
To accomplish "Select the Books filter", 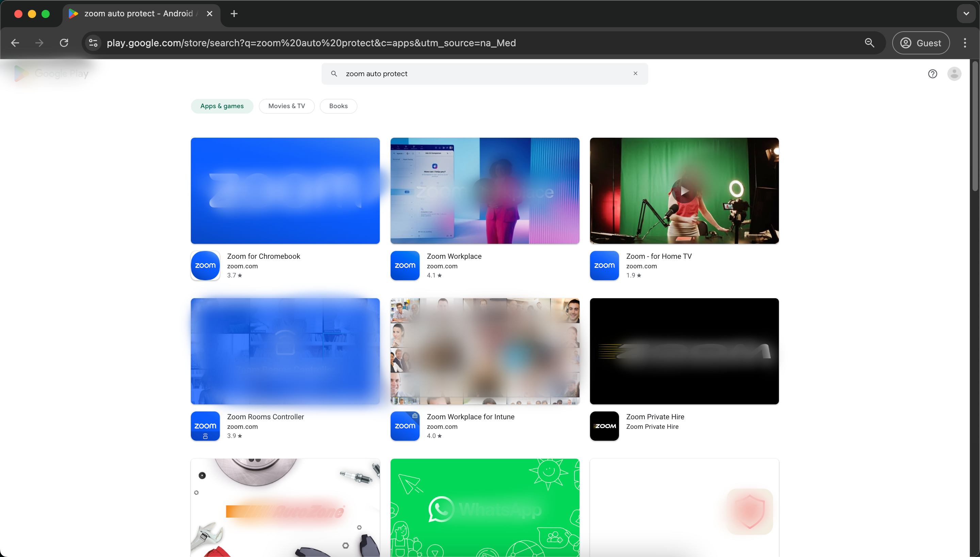I will pyautogui.click(x=338, y=106).
